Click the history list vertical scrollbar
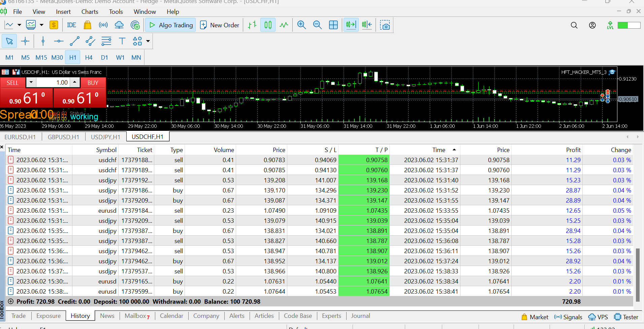The image size is (644, 329). tap(637, 275)
